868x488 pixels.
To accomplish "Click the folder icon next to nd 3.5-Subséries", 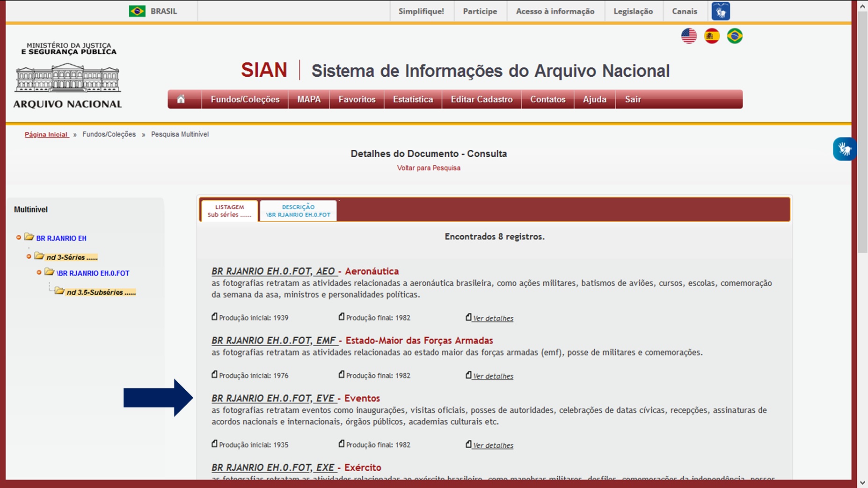I will [x=58, y=291].
